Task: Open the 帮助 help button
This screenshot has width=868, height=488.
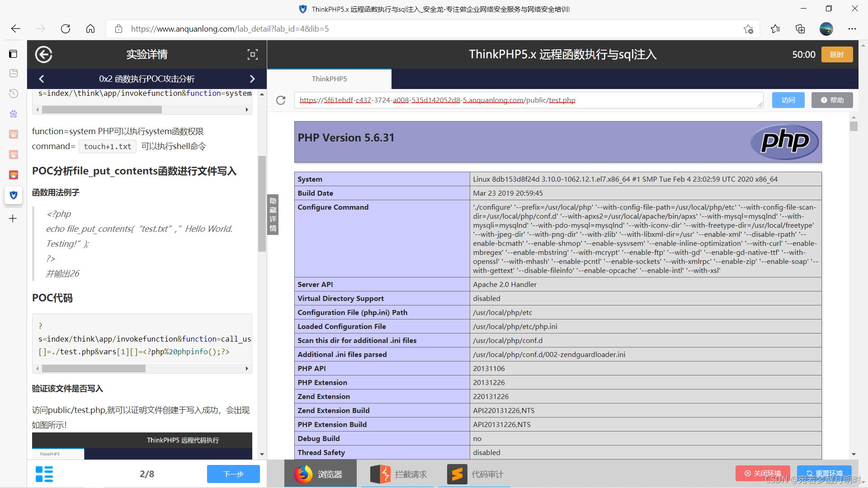Action: (x=832, y=100)
